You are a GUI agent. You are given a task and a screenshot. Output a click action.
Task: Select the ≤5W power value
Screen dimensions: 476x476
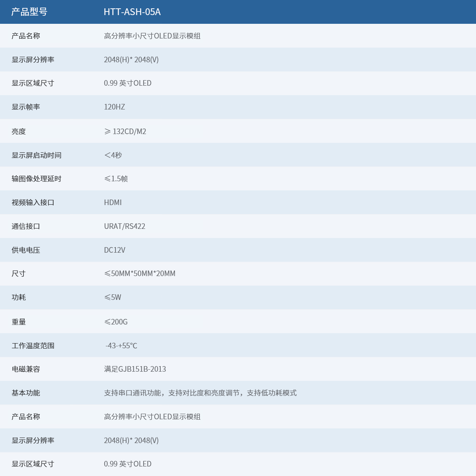point(113,297)
